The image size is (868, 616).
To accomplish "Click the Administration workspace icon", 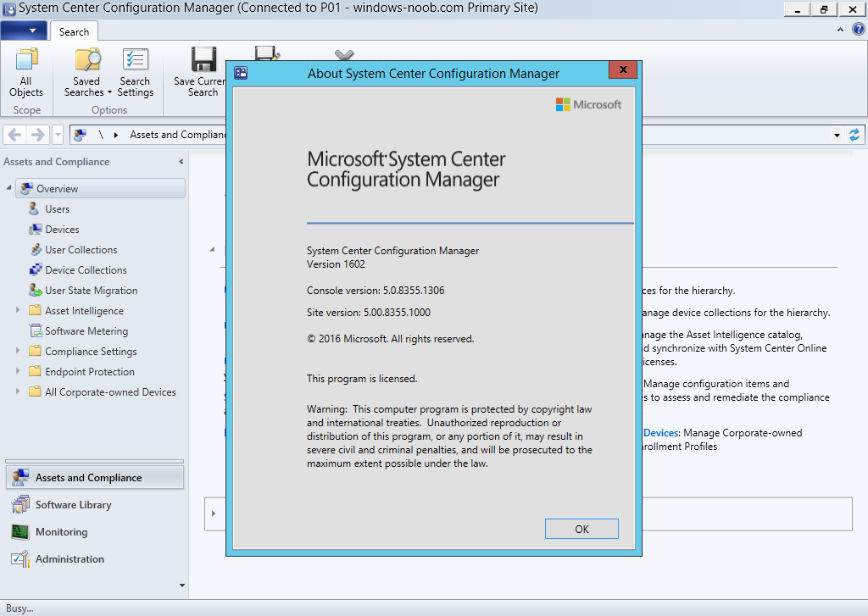I will pyautogui.click(x=20, y=559).
